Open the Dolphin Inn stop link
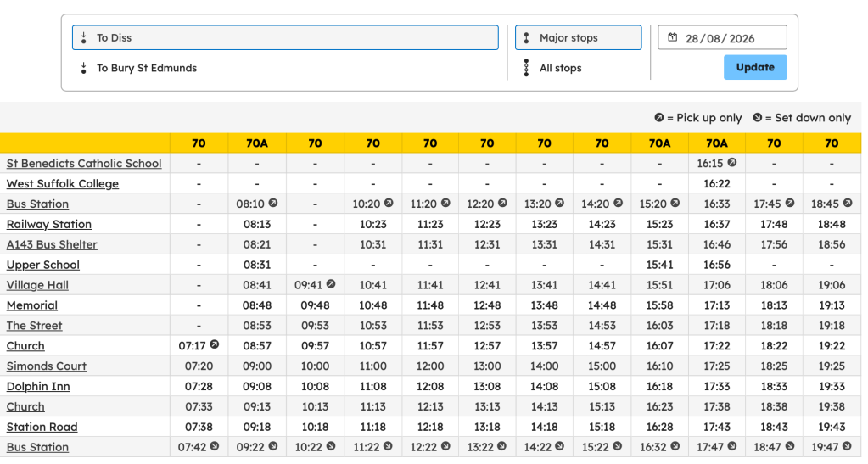 point(38,387)
